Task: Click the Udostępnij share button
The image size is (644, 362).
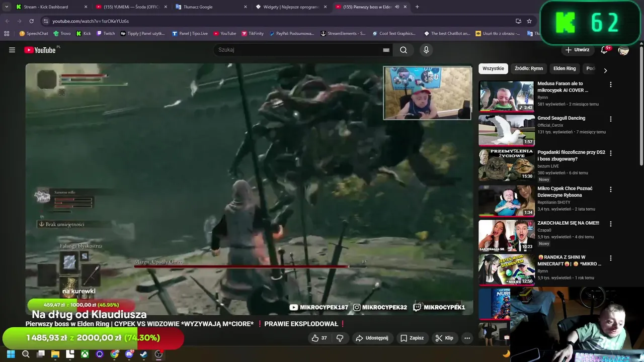Action: pyautogui.click(x=372, y=338)
